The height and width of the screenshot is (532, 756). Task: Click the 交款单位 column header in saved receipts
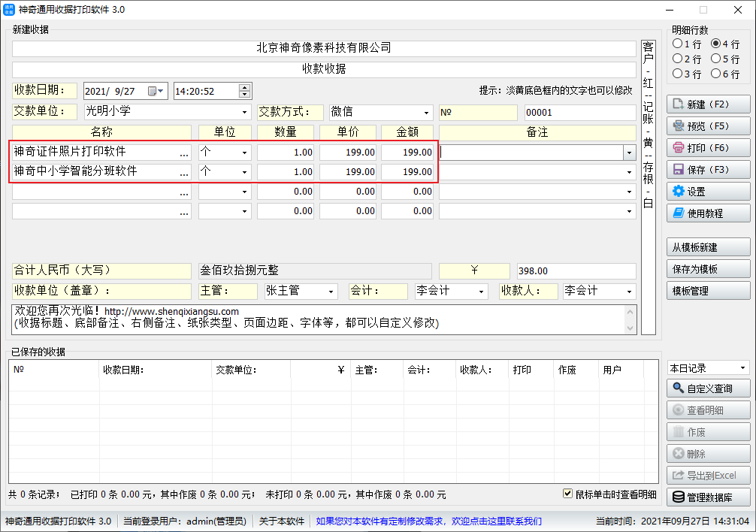pos(251,370)
